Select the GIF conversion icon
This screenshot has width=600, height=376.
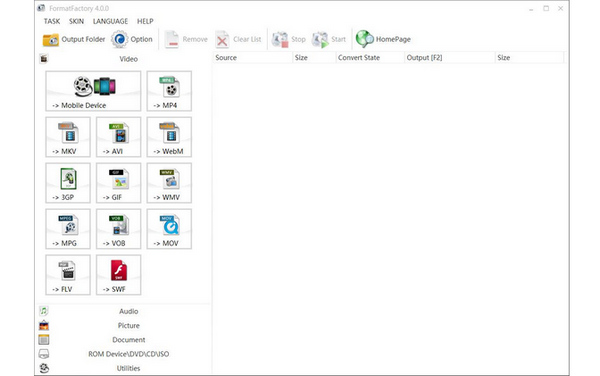(x=119, y=183)
